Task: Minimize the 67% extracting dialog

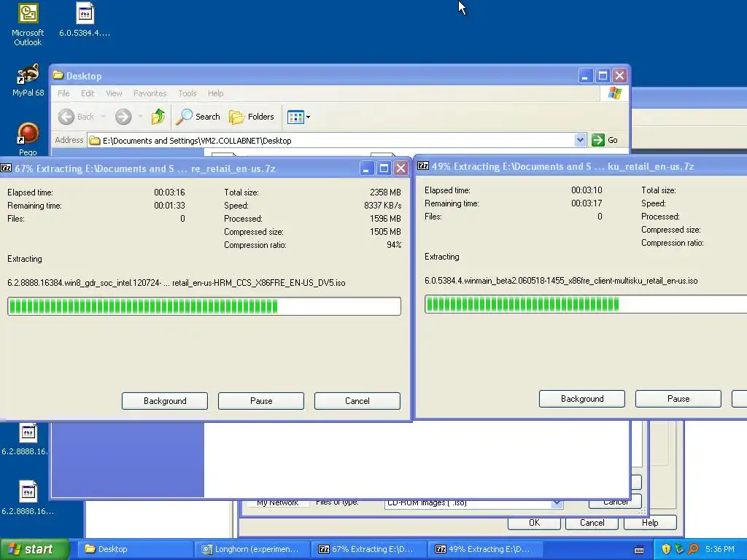Action: point(367,168)
